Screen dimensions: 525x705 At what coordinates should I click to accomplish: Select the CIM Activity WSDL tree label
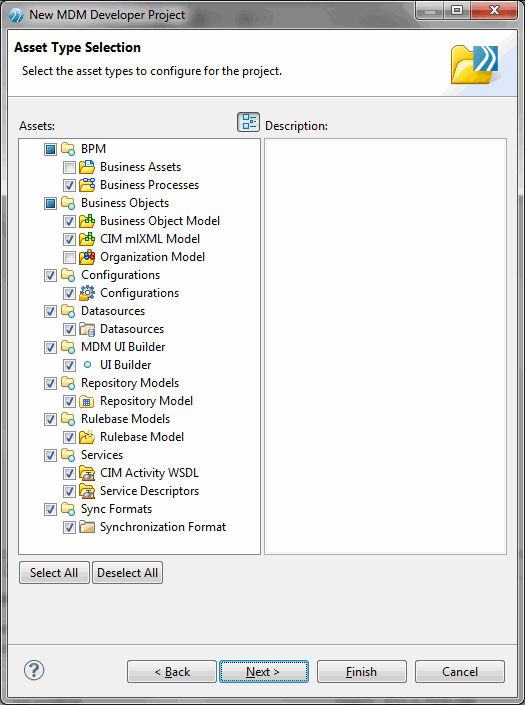[149, 473]
